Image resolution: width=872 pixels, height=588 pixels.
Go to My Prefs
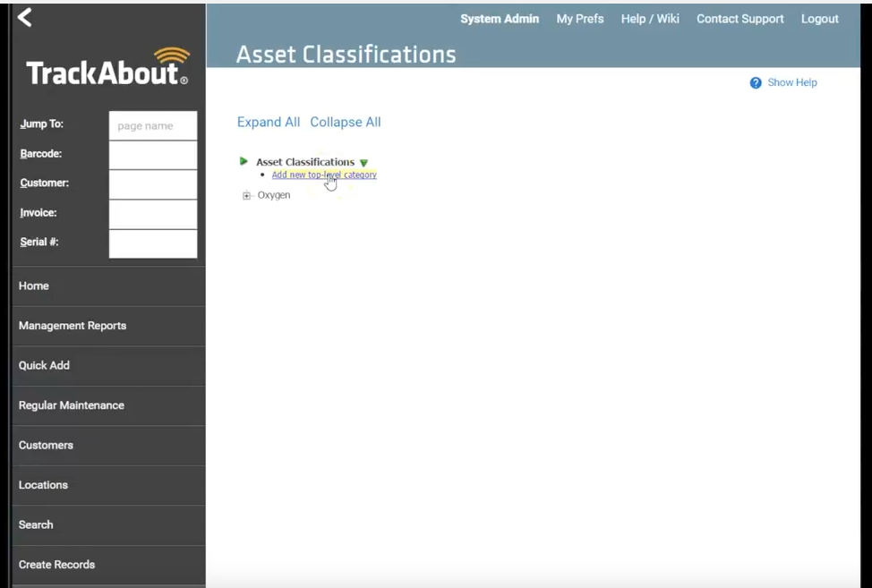(x=580, y=19)
